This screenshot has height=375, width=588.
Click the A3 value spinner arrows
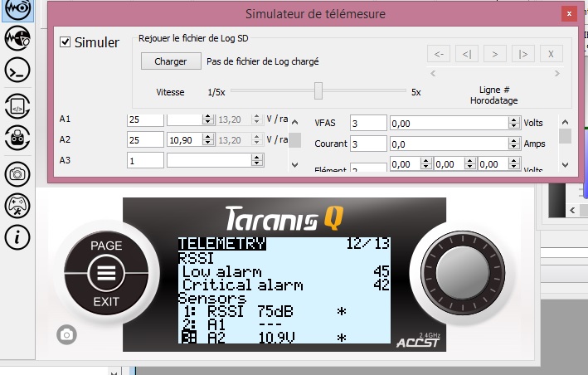(x=257, y=160)
